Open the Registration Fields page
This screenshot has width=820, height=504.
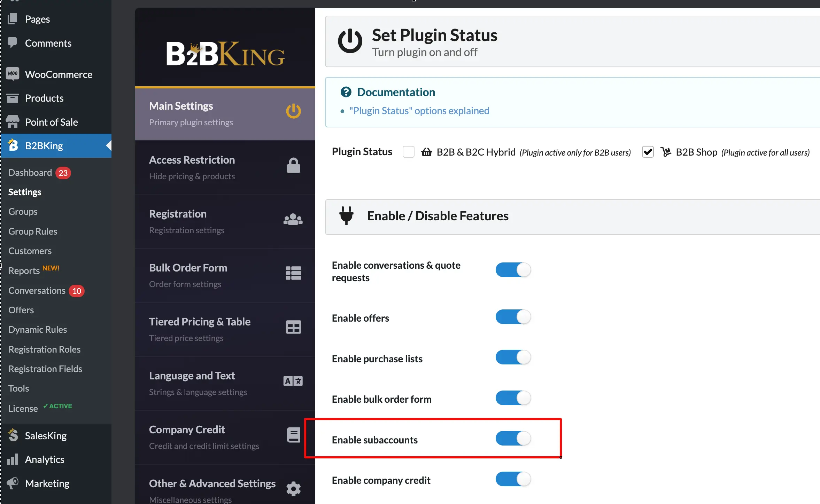pyautogui.click(x=45, y=369)
